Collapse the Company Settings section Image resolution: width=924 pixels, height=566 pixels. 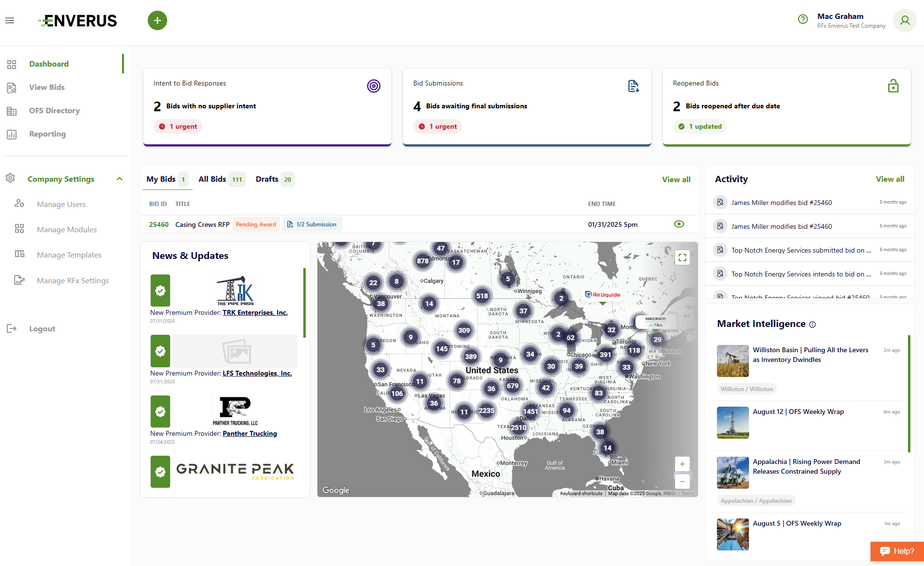click(x=120, y=179)
